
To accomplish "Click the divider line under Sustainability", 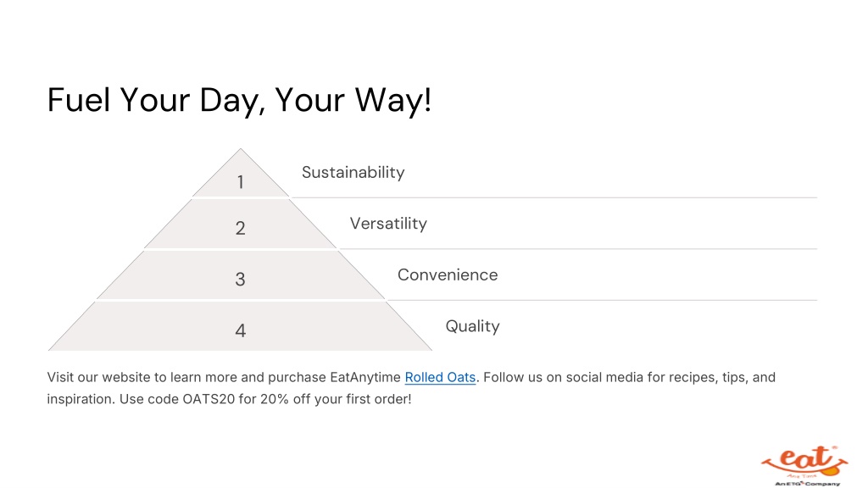I will (554, 197).
